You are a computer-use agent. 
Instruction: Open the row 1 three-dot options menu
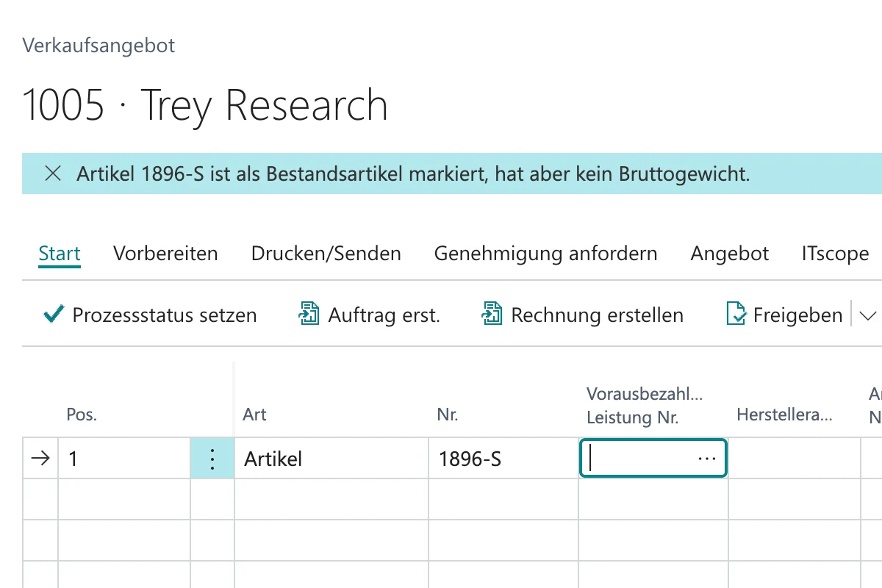click(x=212, y=459)
